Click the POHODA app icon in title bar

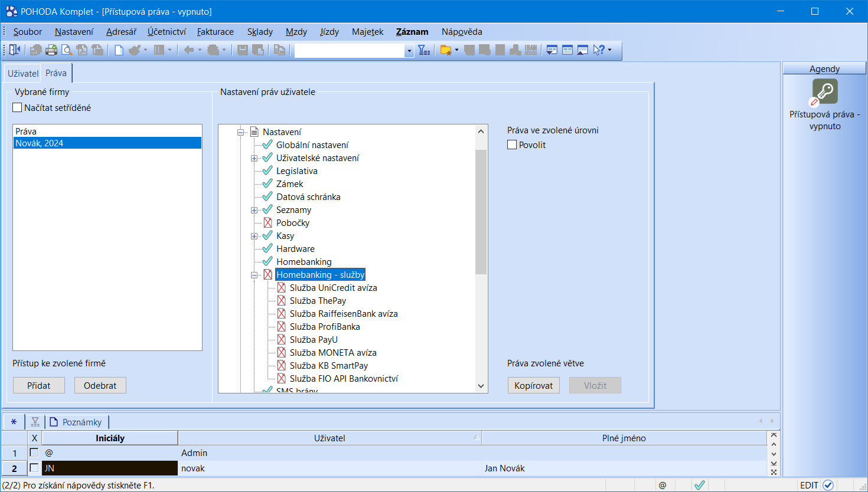[x=11, y=11]
